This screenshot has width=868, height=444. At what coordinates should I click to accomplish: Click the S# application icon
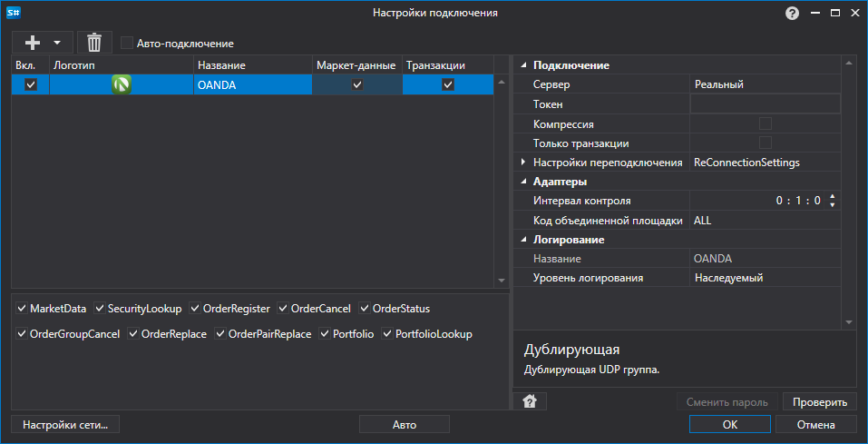coord(13,13)
